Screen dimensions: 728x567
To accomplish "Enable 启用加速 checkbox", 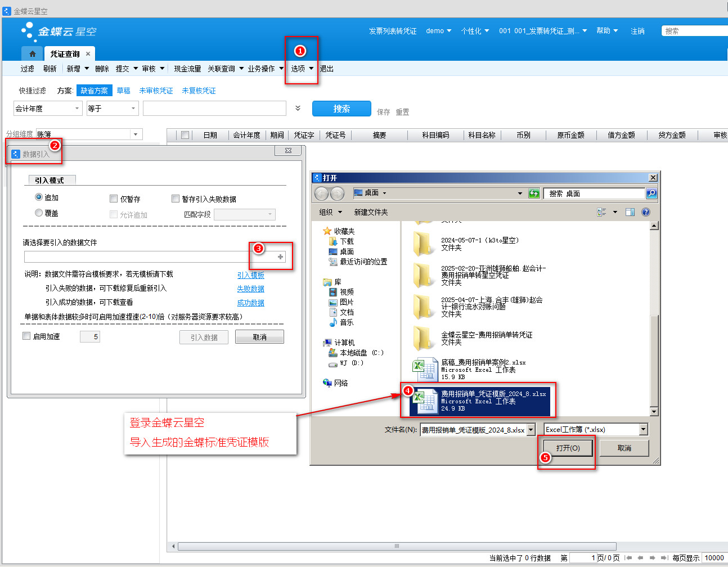I will click(26, 336).
